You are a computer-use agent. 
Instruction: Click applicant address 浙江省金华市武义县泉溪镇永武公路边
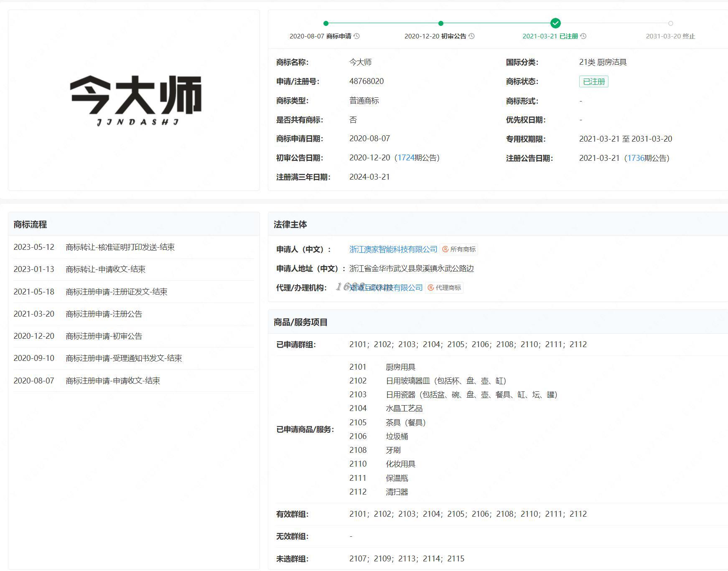(412, 269)
